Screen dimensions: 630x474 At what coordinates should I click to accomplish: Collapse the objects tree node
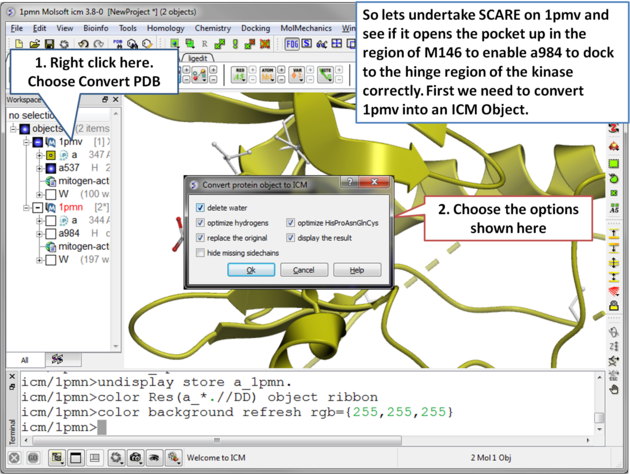tap(14, 128)
